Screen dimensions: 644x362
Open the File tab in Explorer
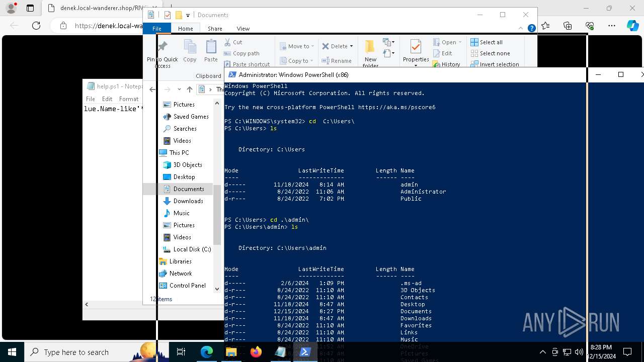157,29
